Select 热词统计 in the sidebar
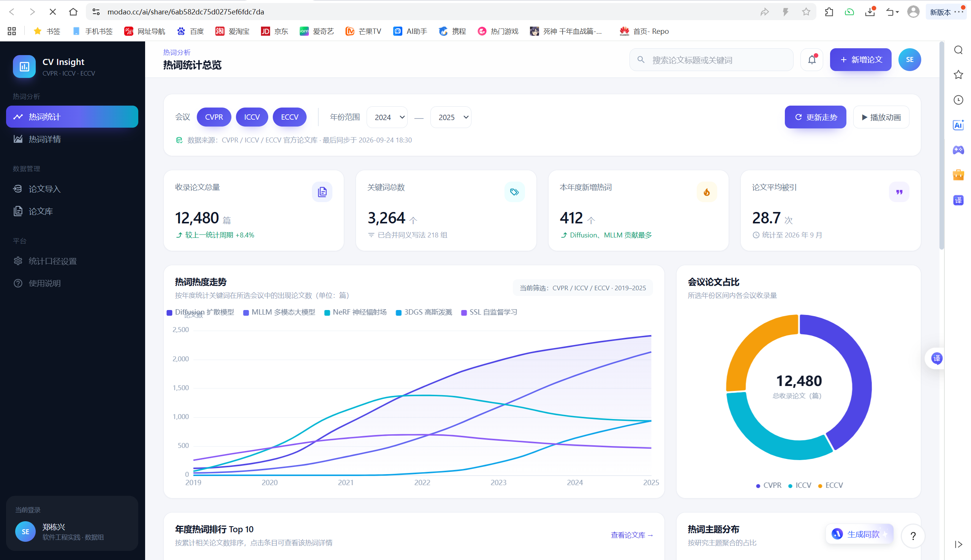 click(72, 117)
